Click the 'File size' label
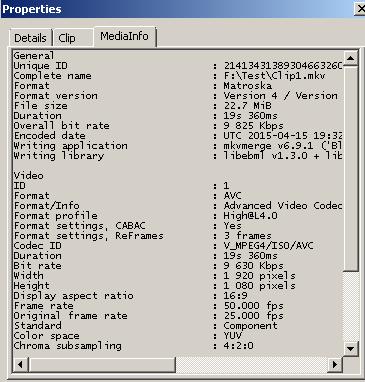Image resolution: width=365 pixels, height=382 pixels. (x=40, y=106)
